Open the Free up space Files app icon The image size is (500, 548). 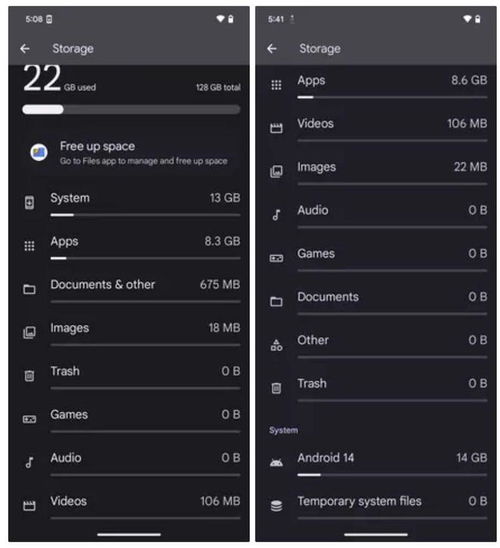(39, 153)
